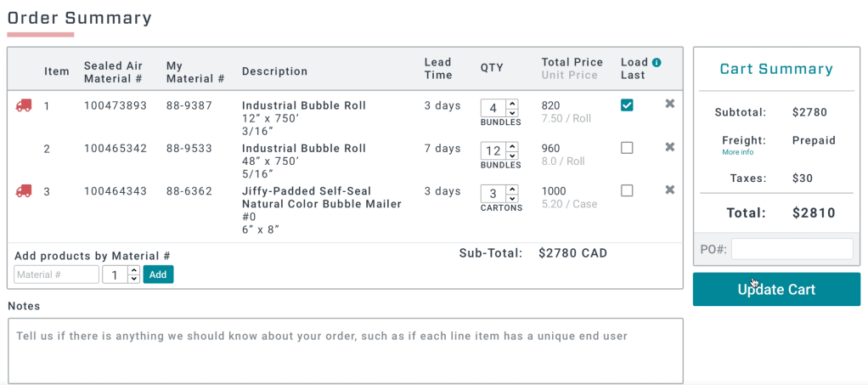Viewport: 868px width, 385px height.
Task: Uncheck Load Last for item 1
Action: pos(627,105)
